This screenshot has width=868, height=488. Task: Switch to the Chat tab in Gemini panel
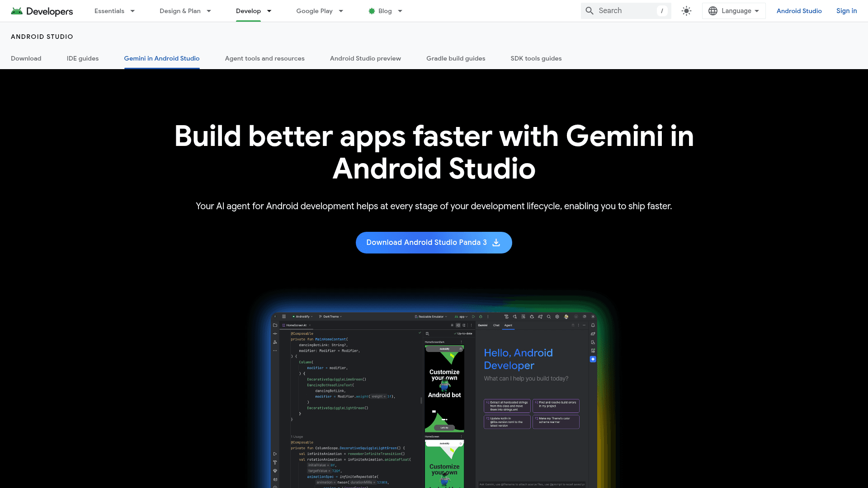click(496, 325)
